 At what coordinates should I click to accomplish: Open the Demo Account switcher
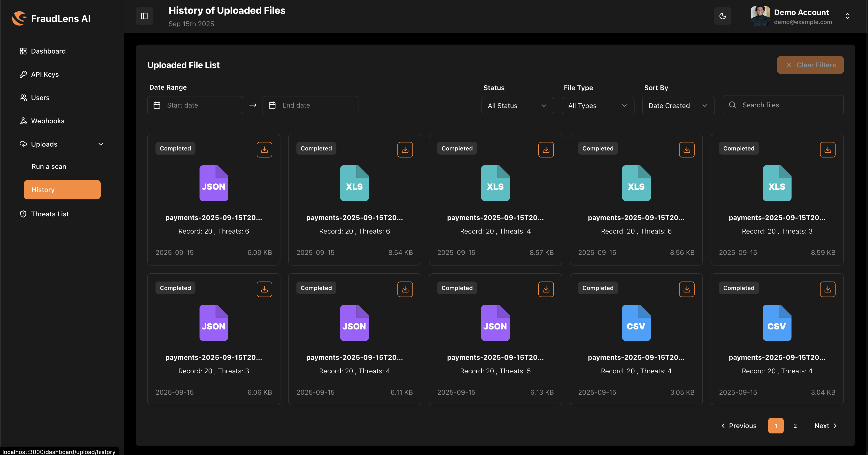click(847, 16)
